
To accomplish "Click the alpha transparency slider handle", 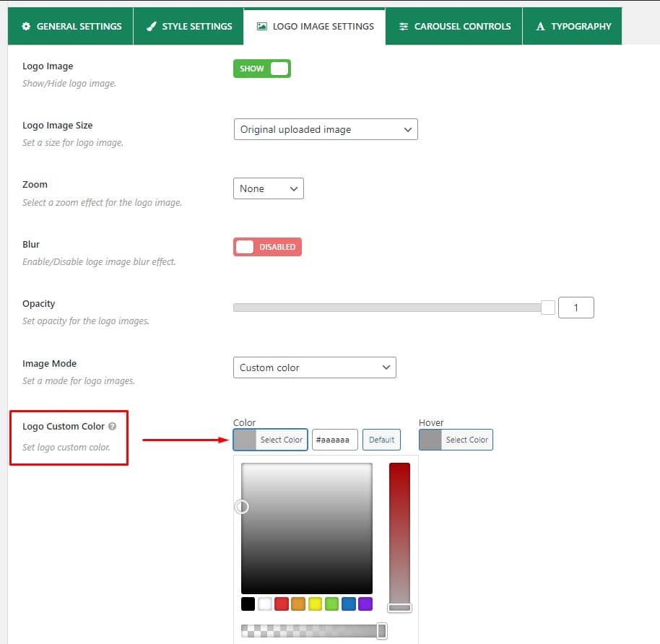I will (x=382, y=631).
